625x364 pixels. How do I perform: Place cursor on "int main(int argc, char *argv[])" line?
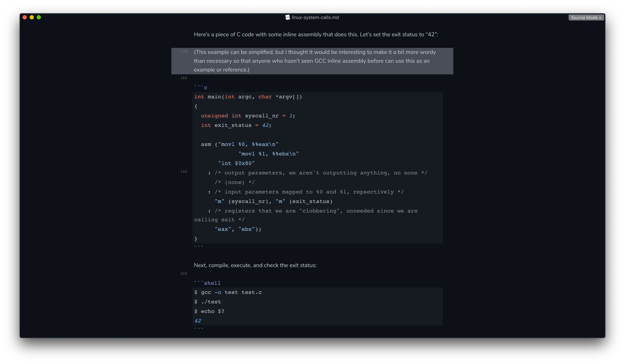[x=248, y=97]
